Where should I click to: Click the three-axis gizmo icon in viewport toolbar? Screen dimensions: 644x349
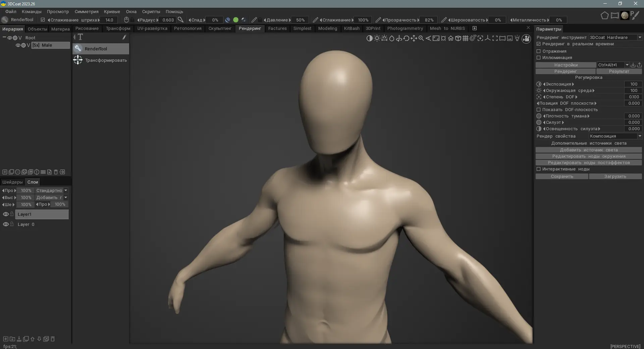coord(487,38)
